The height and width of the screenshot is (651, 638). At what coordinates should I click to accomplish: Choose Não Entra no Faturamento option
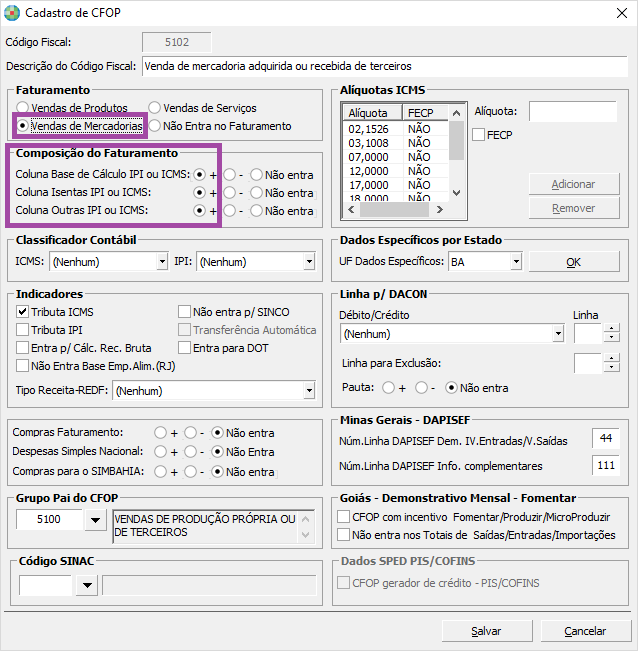point(155,126)
